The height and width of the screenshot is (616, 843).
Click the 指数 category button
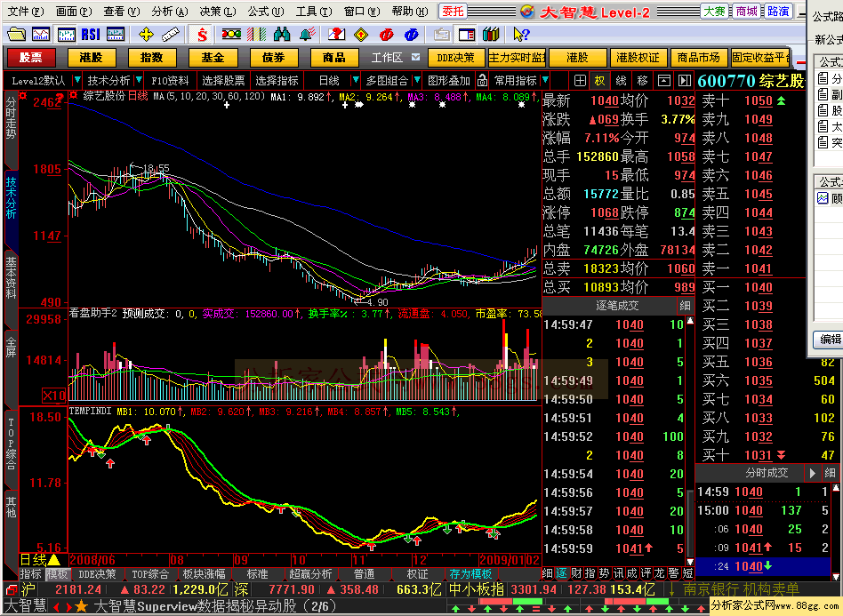151,57
